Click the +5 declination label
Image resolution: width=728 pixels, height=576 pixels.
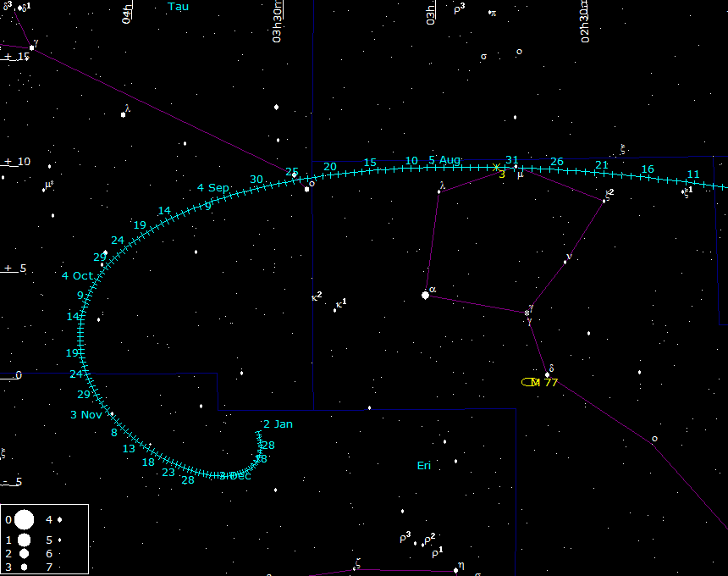pyautogui.click(x=15, y=269)
